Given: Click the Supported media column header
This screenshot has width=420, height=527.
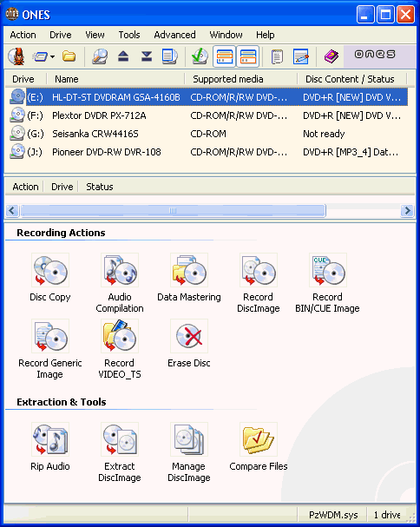Looking at the screenshot, I should (x=241, y=79).
